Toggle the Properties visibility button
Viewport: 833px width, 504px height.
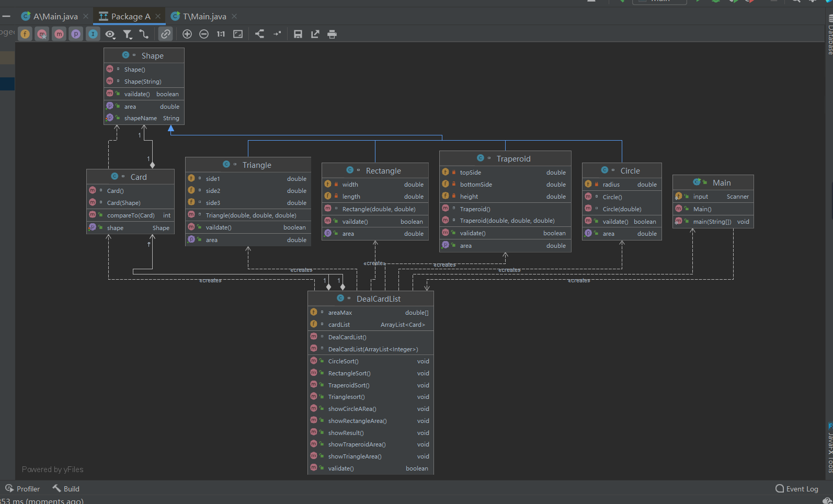pyautogui.click(x=76, y=35)
